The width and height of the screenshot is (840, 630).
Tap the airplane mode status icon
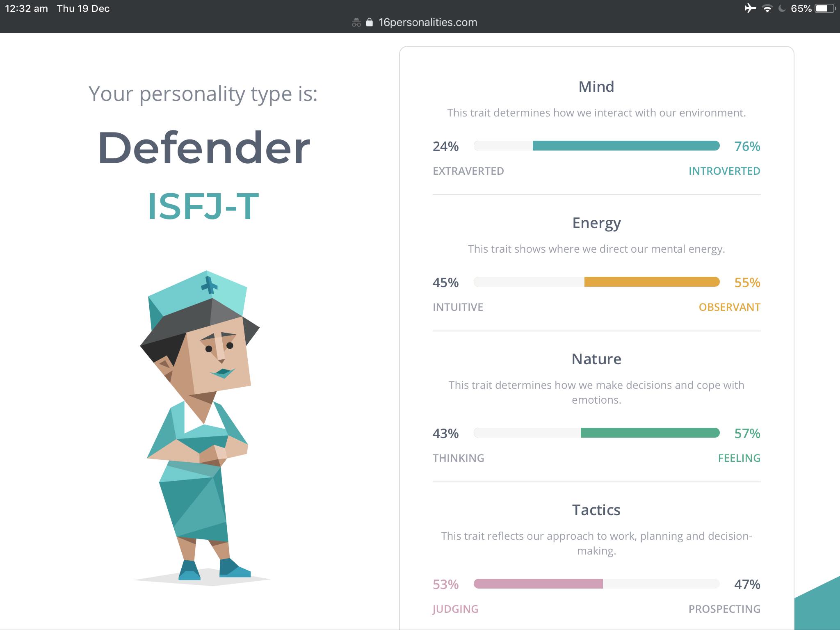click(750, 8)
